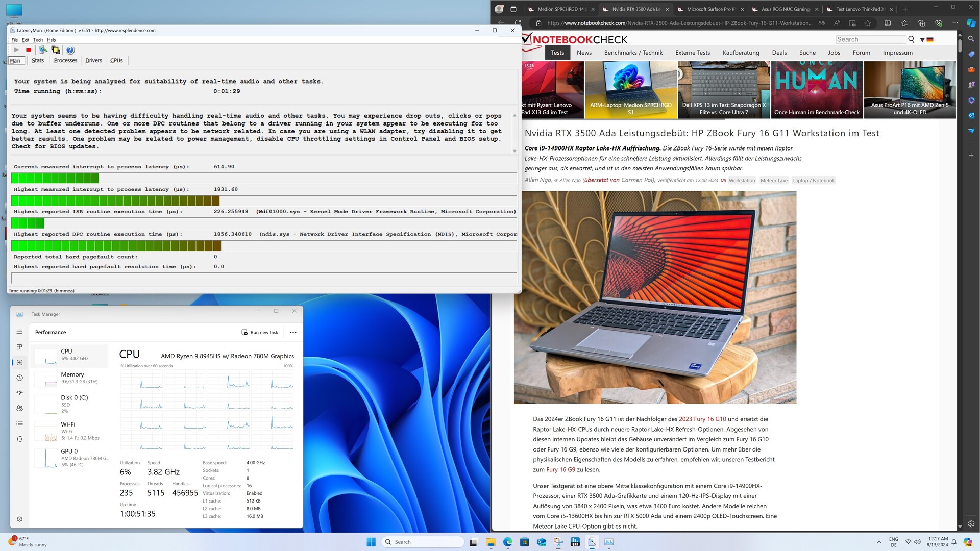This screenshot has height=551, width=980.
Task: Click the LatencyMon help question-mark icon
Action: (x=70, y=50)
